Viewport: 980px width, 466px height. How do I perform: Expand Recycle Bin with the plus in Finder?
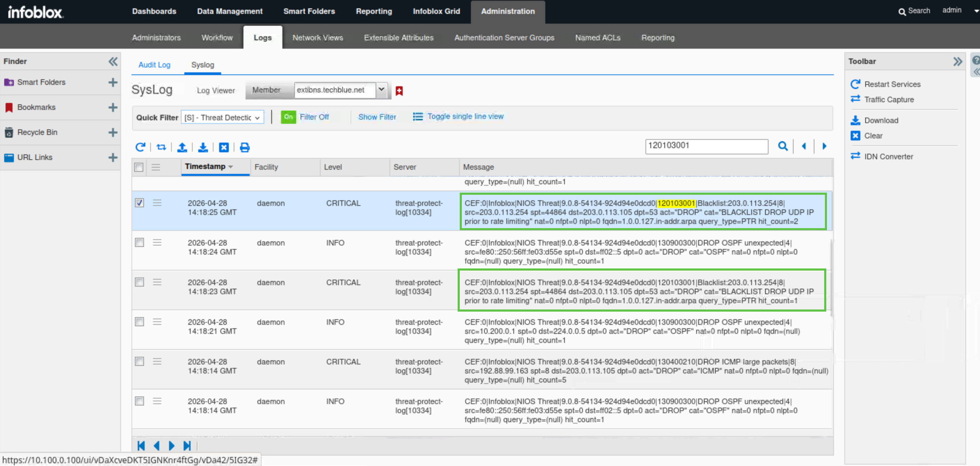tap(113, 132)
